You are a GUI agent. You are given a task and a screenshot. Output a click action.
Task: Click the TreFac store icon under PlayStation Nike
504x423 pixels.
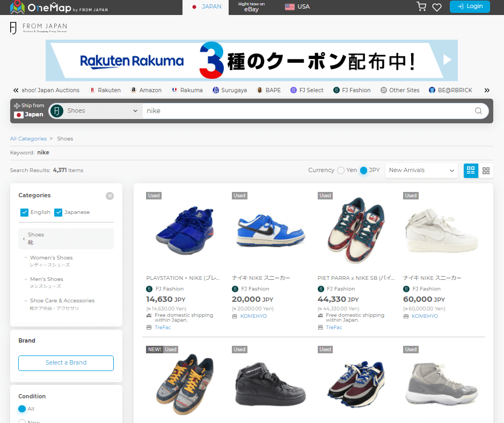tap(149, 328)
